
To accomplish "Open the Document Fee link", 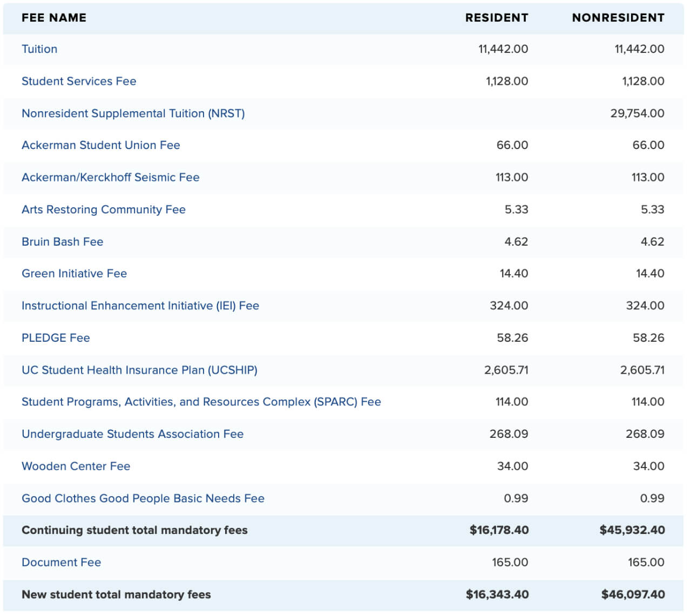I will pos(62,562).
